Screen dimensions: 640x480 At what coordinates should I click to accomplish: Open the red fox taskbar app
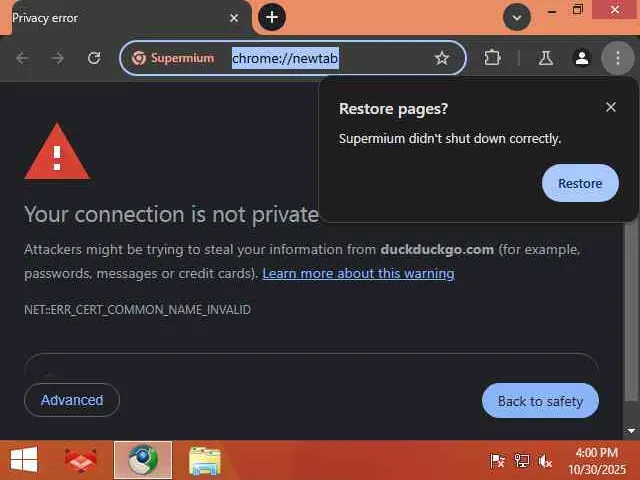pyautogui.click(x=81, y=460)
